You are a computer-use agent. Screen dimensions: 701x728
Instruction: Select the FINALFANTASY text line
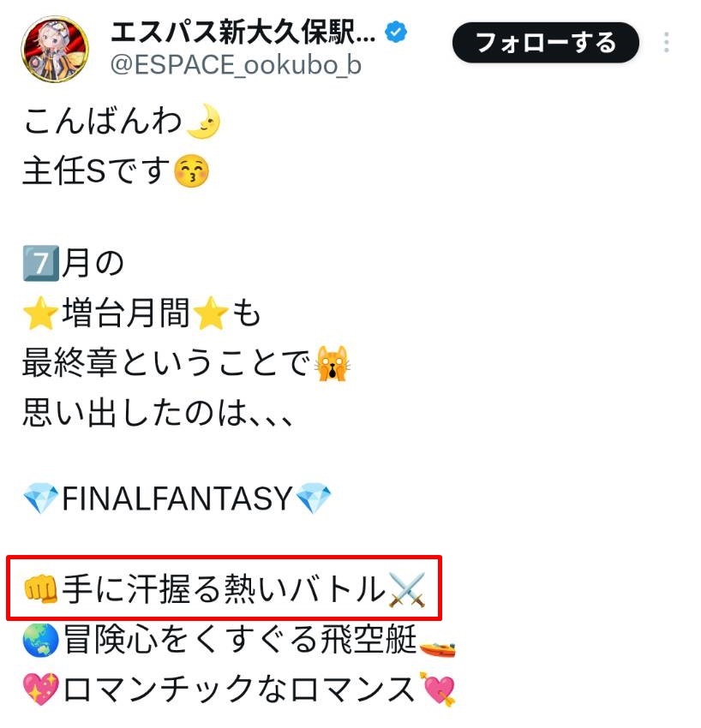(x=177, y=498)
